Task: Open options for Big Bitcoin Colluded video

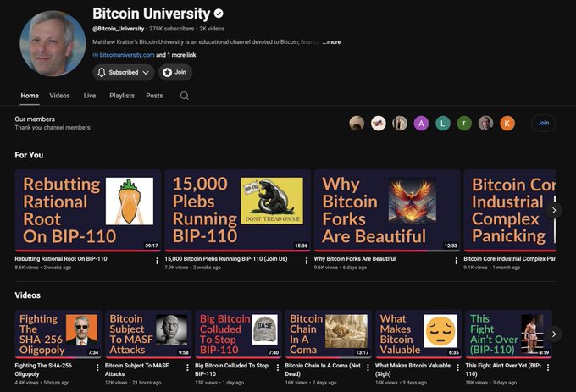Action: coord(277,367)
